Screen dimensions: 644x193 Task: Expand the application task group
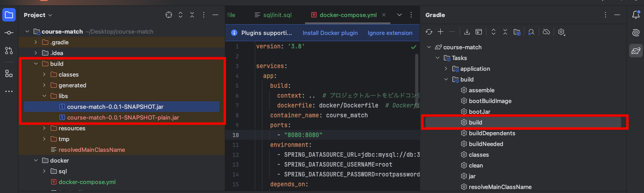click(x=446, y=69)
